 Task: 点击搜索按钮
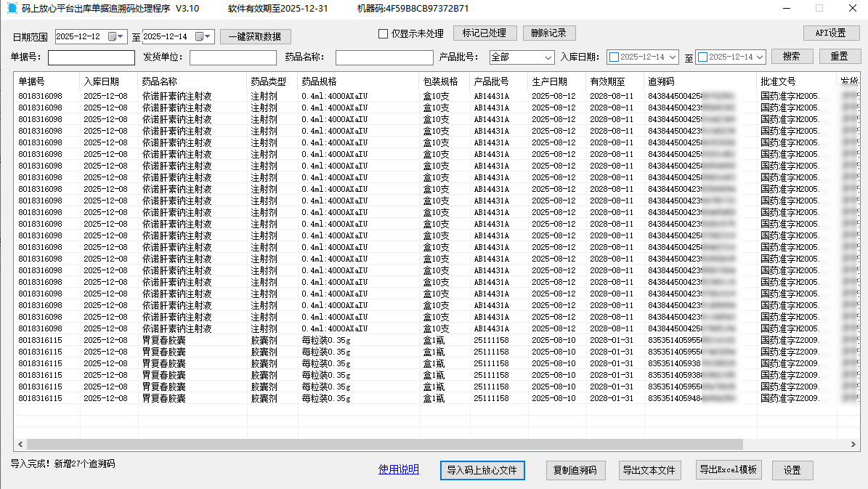click(x=792, y=56)
